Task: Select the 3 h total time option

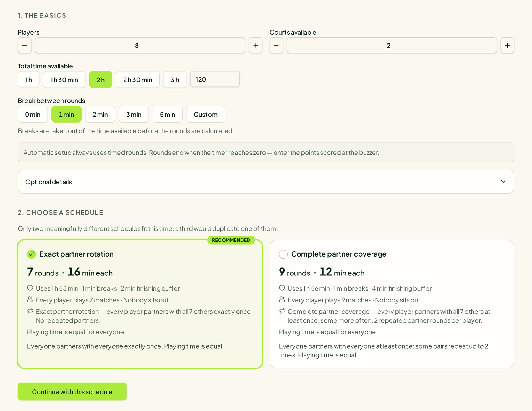Action: pyautogui.click(x=175, y=80)
